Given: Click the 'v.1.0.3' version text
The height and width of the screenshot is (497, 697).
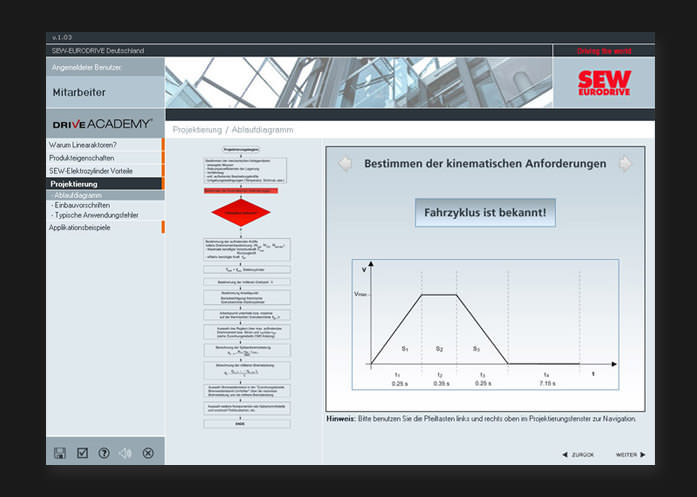Looking at the screenshot, I should tap(62, 37).
